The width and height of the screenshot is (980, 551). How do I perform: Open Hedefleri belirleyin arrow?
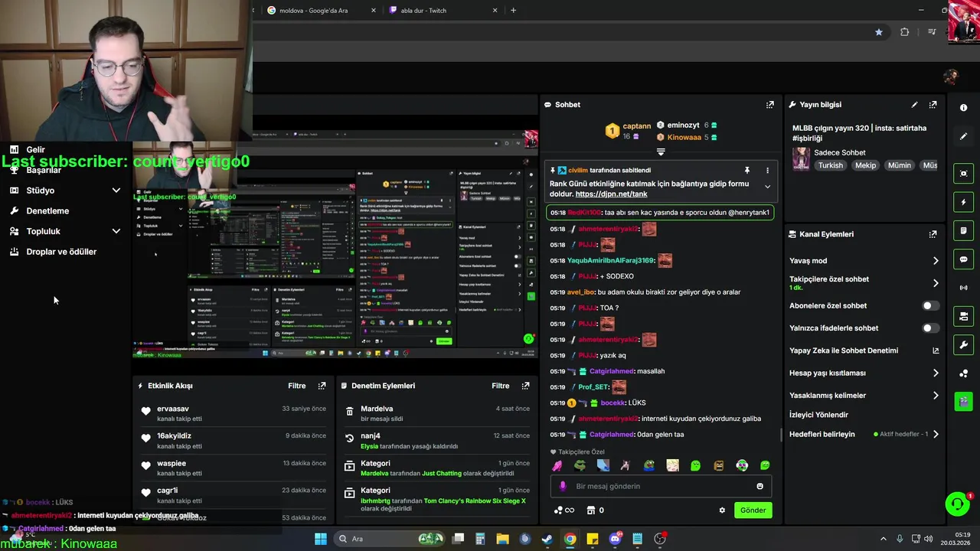click(935, 434)
